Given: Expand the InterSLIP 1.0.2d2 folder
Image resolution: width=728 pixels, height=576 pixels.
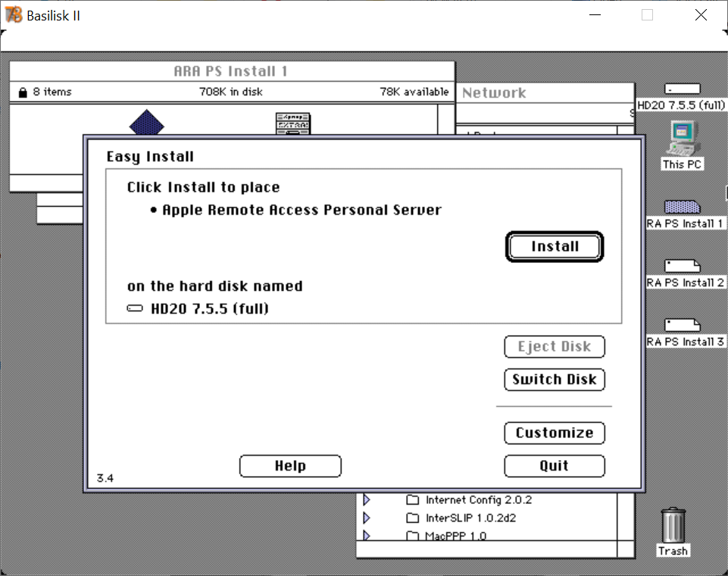Looking at the screenshot, I should pyautogui.click(x=367, y=518).
